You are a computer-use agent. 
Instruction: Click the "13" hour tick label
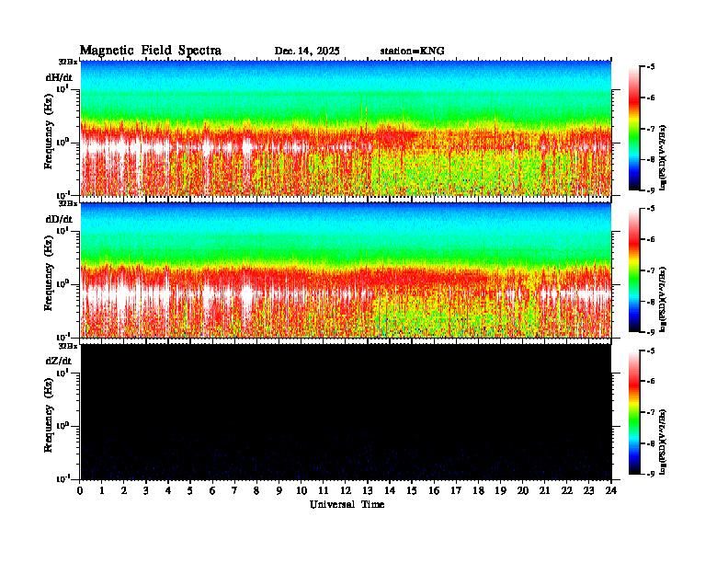(x=368, y=490)
